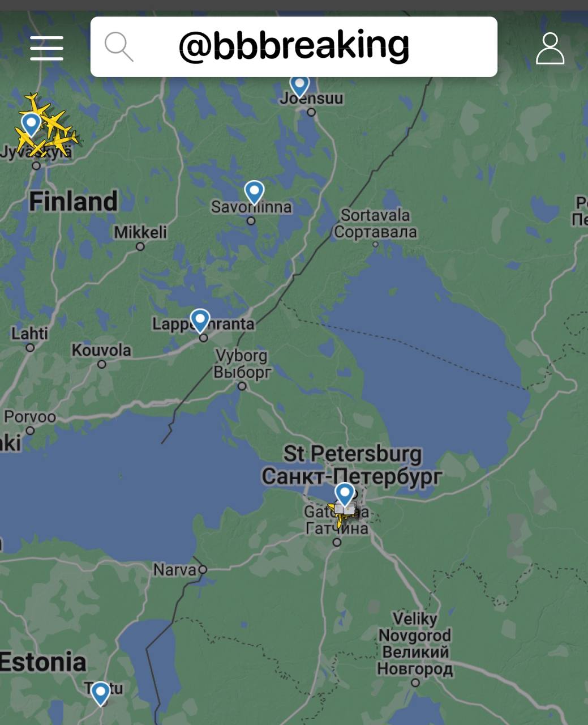Click the Sortavala city label
Viewport: 588px width, 725px height.
375,223
